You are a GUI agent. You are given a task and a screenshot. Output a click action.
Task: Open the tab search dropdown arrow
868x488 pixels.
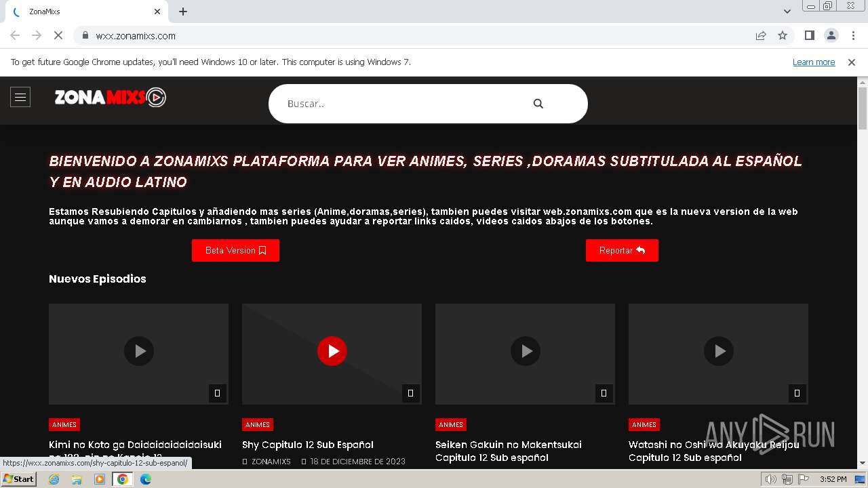click(787, 12)
